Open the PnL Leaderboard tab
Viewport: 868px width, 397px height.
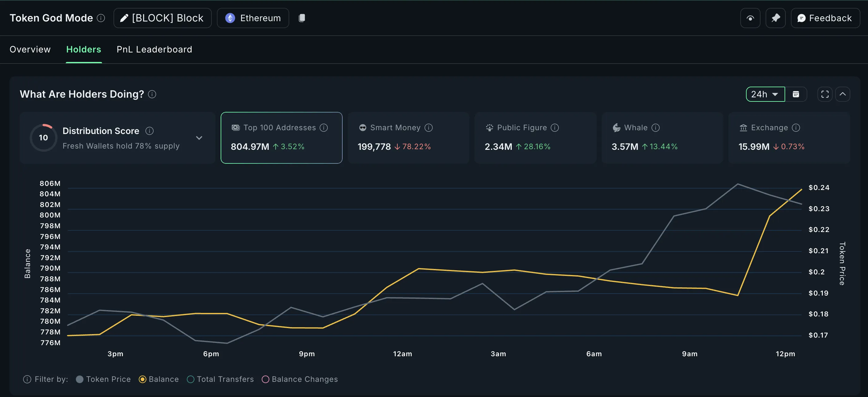(154, 49)
